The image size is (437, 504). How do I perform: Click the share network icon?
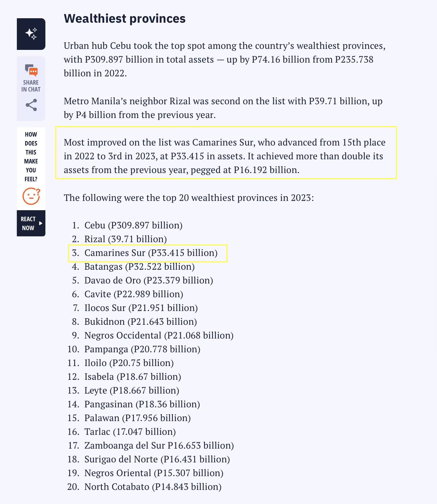[31, 105]
